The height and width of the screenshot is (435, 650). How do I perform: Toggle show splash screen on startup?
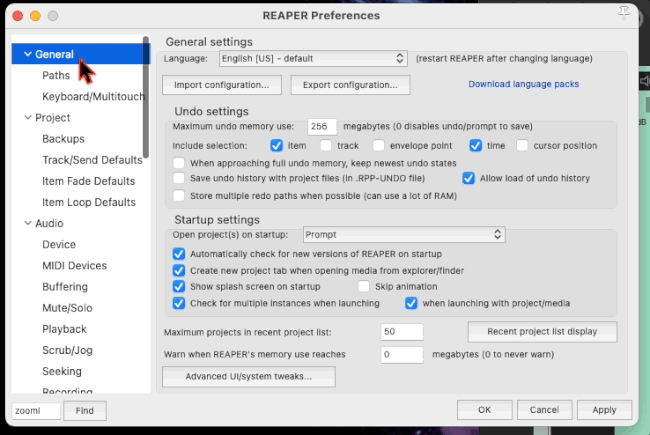[x=179, y=287]
